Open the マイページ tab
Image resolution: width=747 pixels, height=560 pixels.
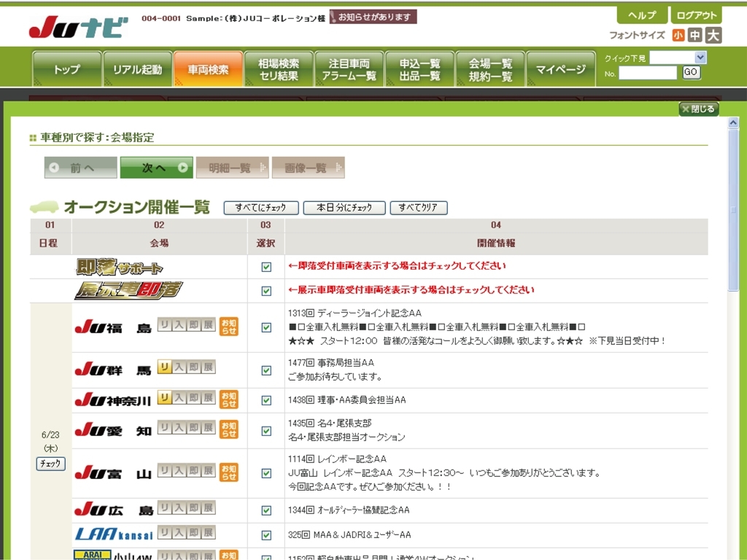click(561, 69)
